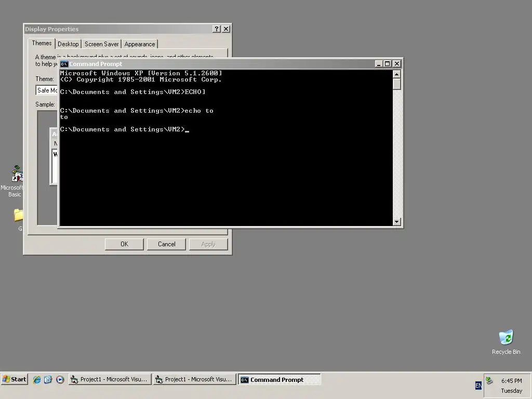Click the network connection tray icon

(x=489, y=381)
